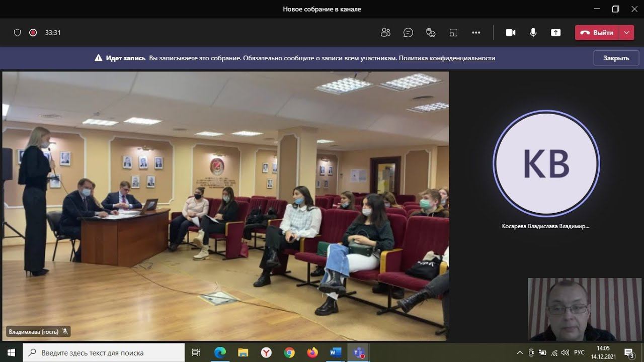Open the Windows Start menu
The image size is (644, 362).
(12, 352)
